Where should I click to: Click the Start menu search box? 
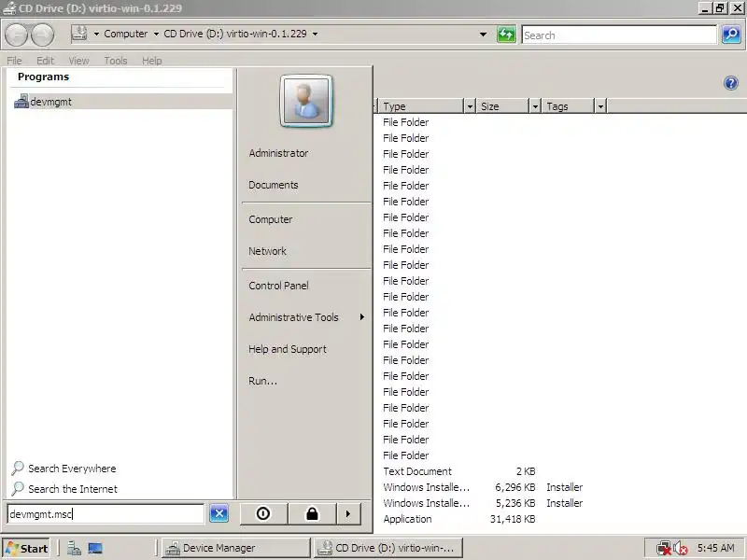click(106, 514)
